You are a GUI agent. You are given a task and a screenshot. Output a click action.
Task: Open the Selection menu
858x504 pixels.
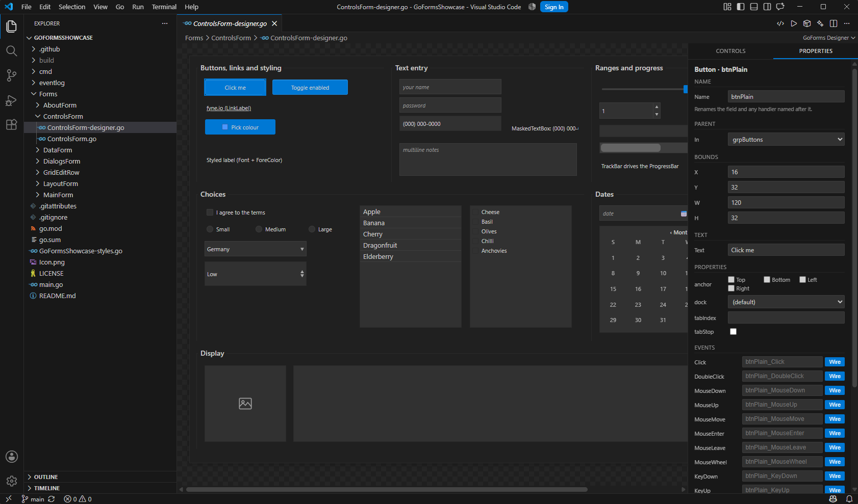(x=72, y=7)
